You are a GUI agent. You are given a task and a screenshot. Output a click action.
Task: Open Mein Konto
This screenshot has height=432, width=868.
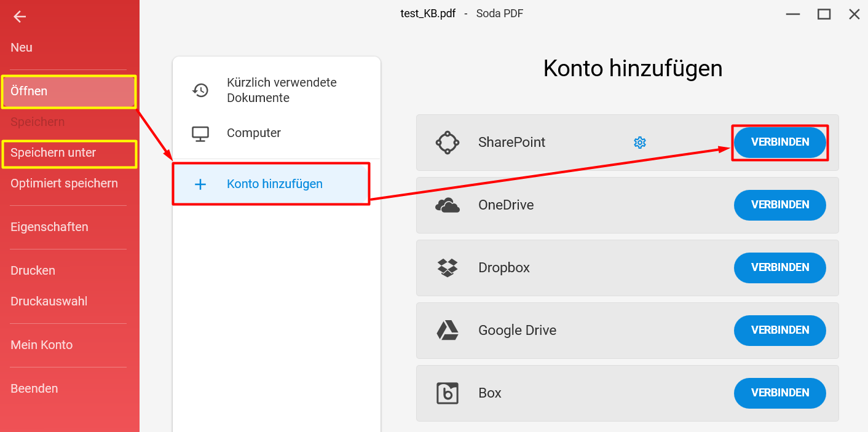(41, 345)
